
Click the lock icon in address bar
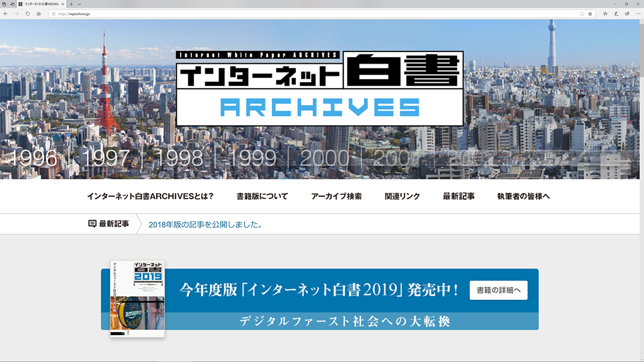click(53, 14)
